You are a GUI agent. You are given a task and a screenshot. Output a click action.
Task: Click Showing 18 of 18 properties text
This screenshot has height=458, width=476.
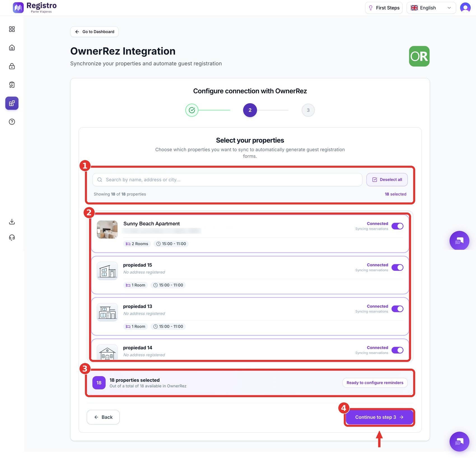[x=120, y=194]
